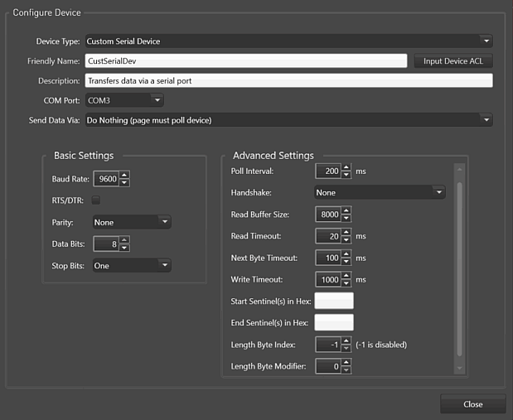513x420 pixels.
Task: Click the Friendly Name input field
Action: tap(246, 61)
